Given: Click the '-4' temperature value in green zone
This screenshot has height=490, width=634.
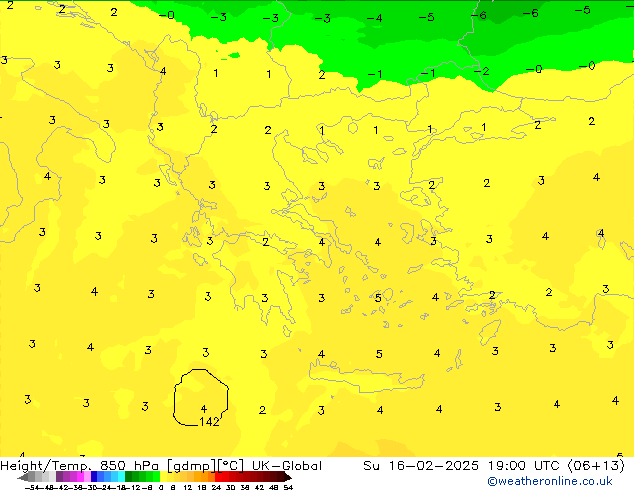Looking at the screenshot, I should click(374, 18).
